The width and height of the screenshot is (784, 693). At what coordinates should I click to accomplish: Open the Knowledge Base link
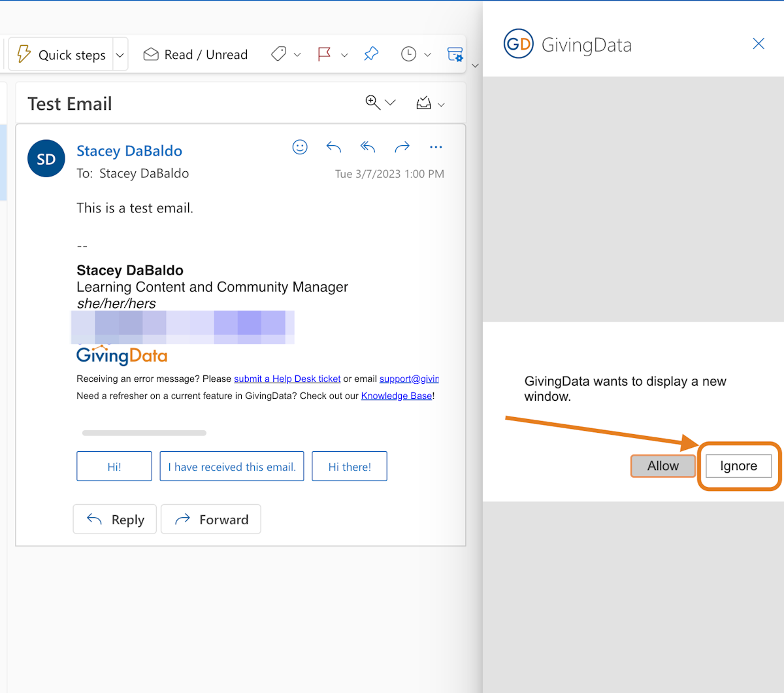[397, 396]
